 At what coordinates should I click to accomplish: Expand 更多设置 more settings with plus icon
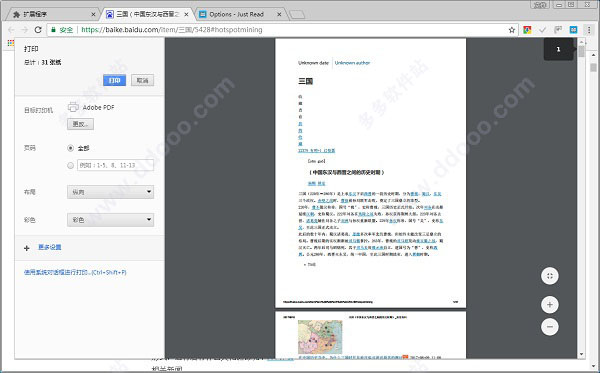pos(26,248)
